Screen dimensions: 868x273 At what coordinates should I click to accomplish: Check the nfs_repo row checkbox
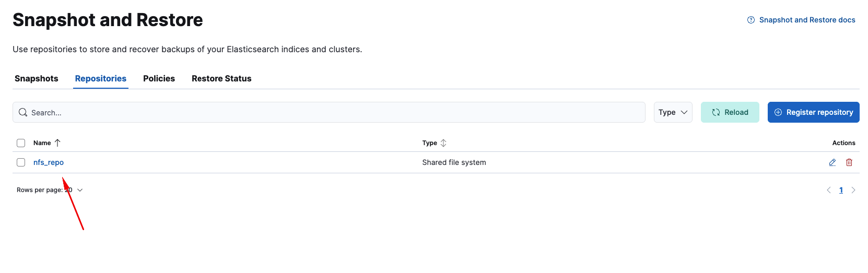point(21,162)
